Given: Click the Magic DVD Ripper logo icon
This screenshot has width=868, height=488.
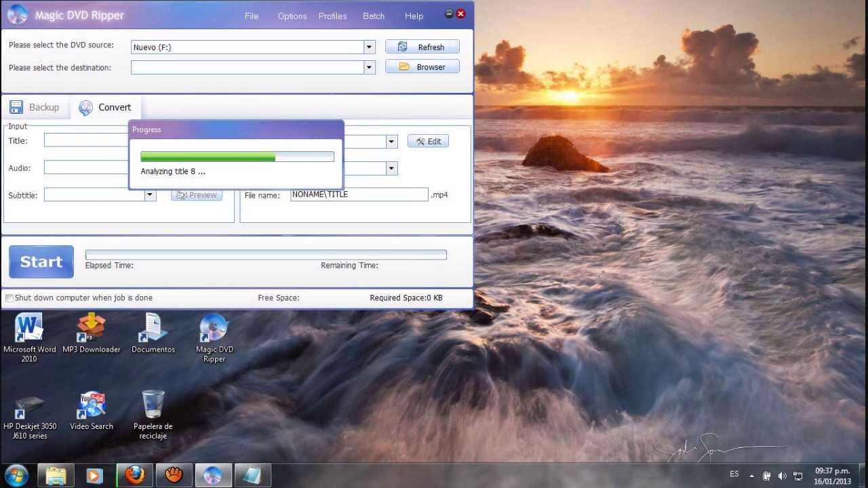Looking at the screenshot, I should point(17,14).
